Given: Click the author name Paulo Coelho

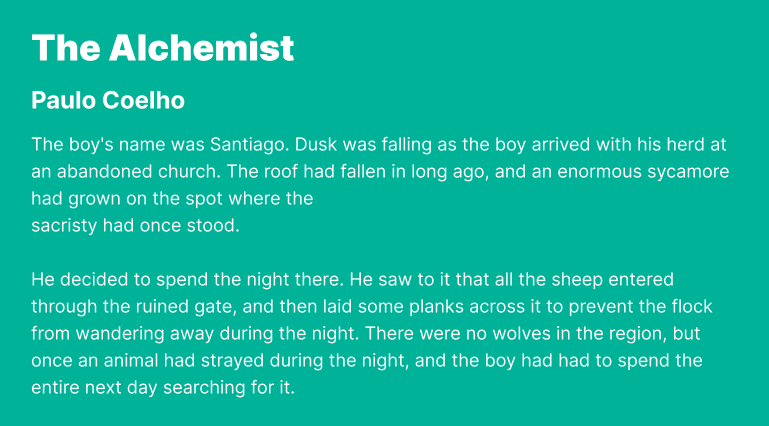Looking at the screenshot, I should click(x=108, y=101).
